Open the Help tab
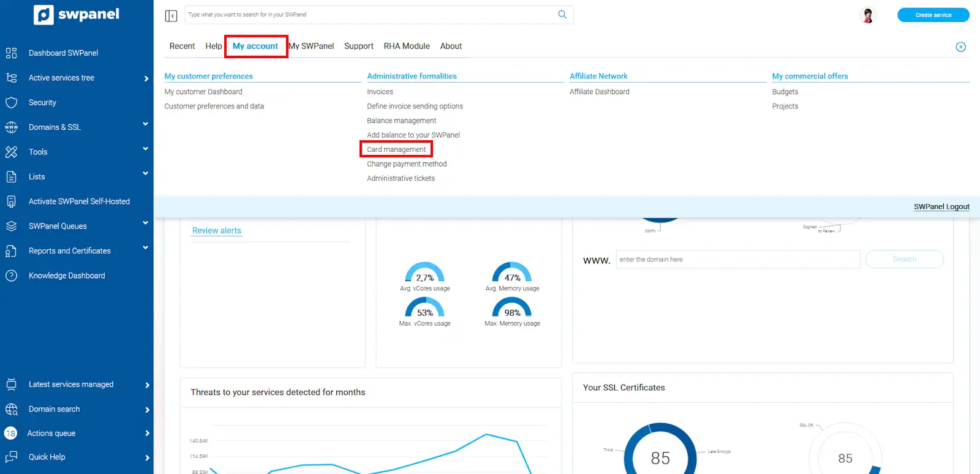This screenshot has height=474, width=980. click(x=214, y=46)
